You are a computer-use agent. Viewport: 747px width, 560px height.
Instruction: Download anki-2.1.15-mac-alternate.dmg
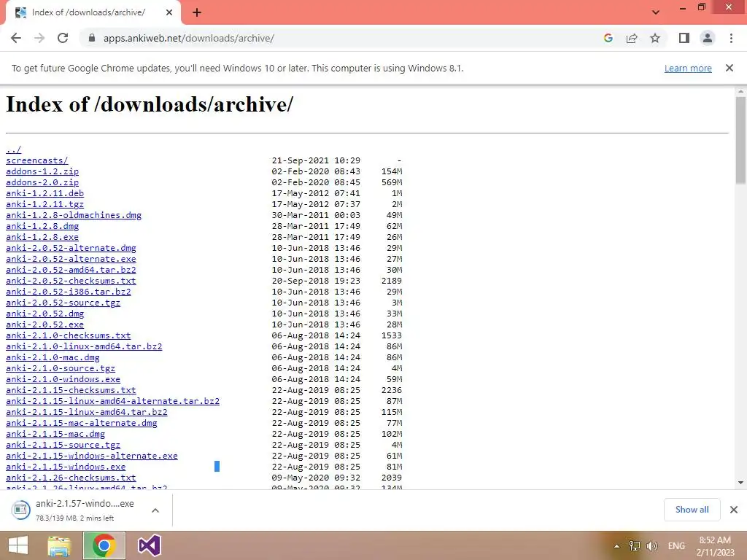81,424
